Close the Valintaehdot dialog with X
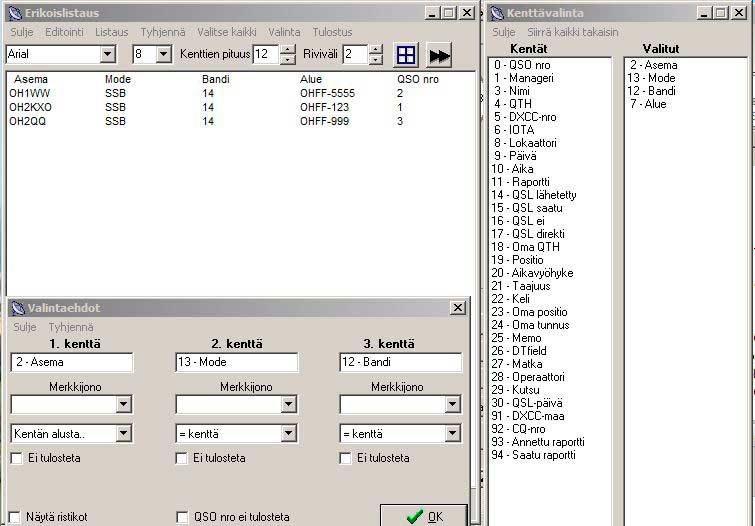The height and width of the screenshot is (526, 755). (458, 308)
